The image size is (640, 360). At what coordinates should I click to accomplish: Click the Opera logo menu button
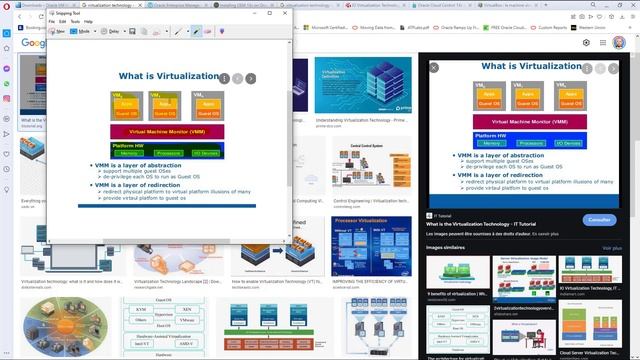[7, 7]
